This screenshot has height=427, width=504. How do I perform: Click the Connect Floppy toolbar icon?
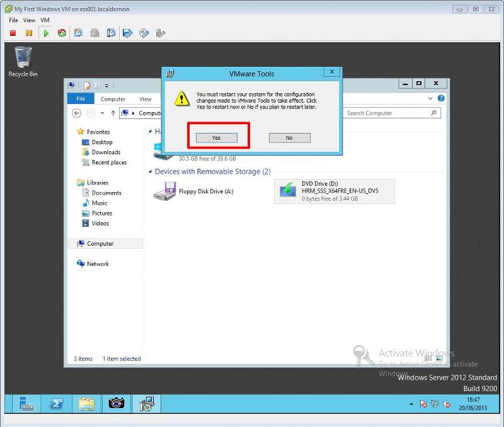(x=128, y=33)
